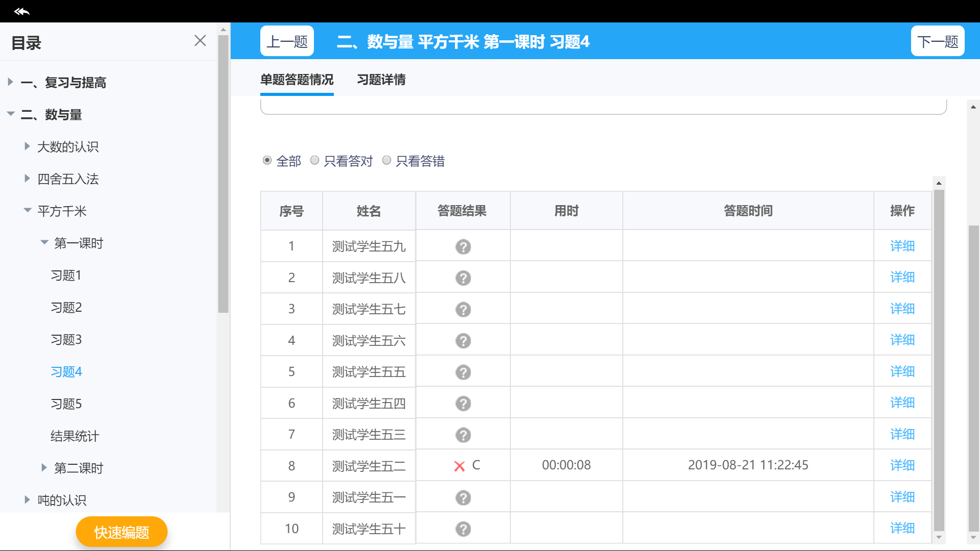The width and height of the screenshot is (980, 551).
Task: Click the unanswered status icon for 测试学生五六
Action: [463, 341]
